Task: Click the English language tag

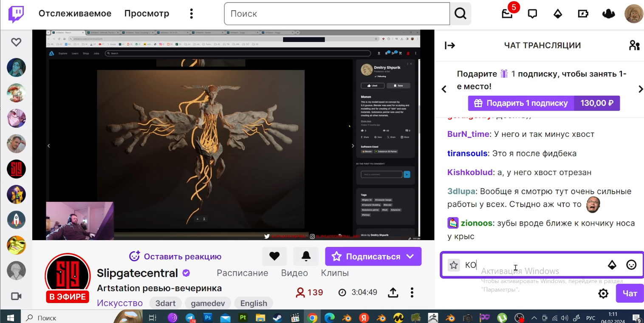Action: point(254,303)
